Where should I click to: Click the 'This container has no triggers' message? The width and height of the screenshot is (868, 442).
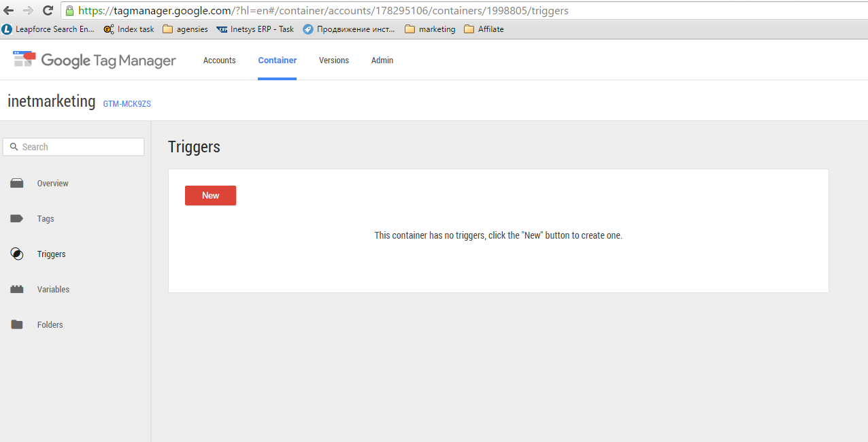point(499,235)
